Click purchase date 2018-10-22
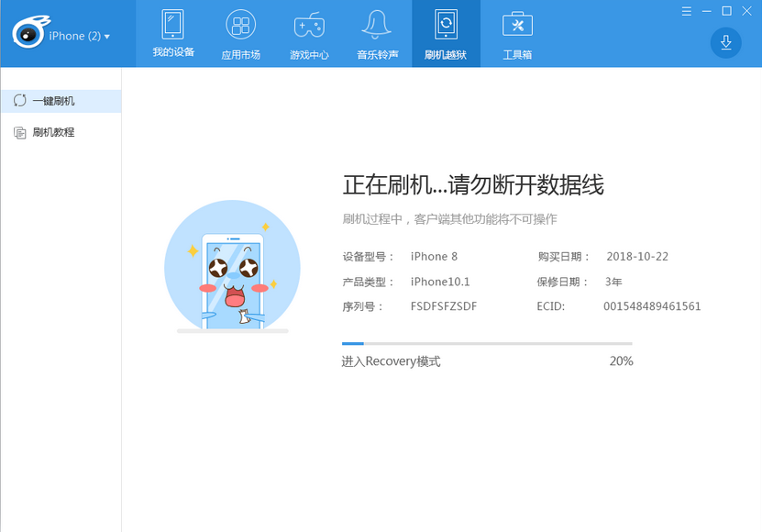 pos(637,256)
